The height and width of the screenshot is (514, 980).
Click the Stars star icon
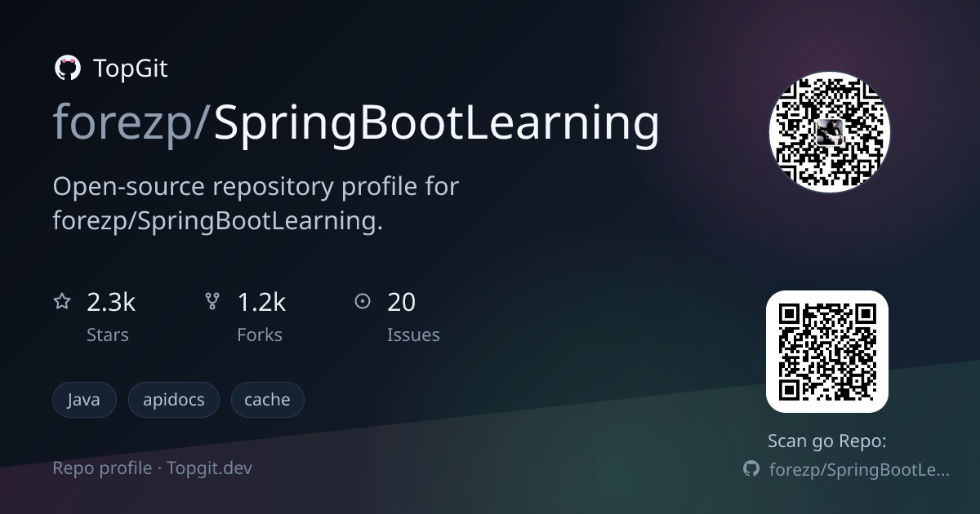[62, 302]
